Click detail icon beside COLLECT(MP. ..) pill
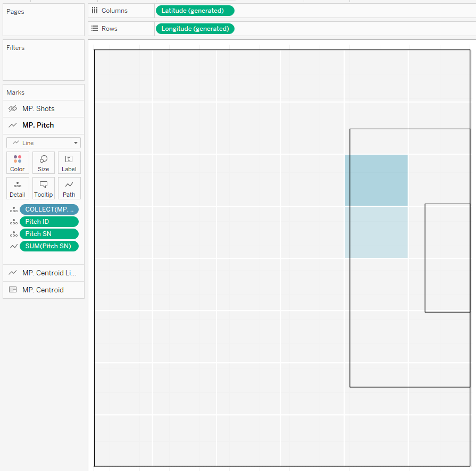Image resolution: width=476 pixels, height=471 pixels. point(13,210)
